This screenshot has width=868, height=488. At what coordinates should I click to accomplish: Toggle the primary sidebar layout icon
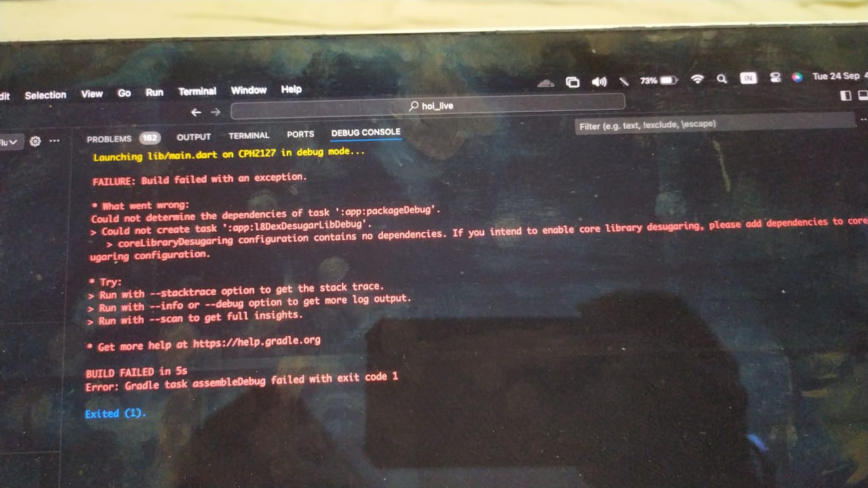pyautogui.click(x=846, y=96)
